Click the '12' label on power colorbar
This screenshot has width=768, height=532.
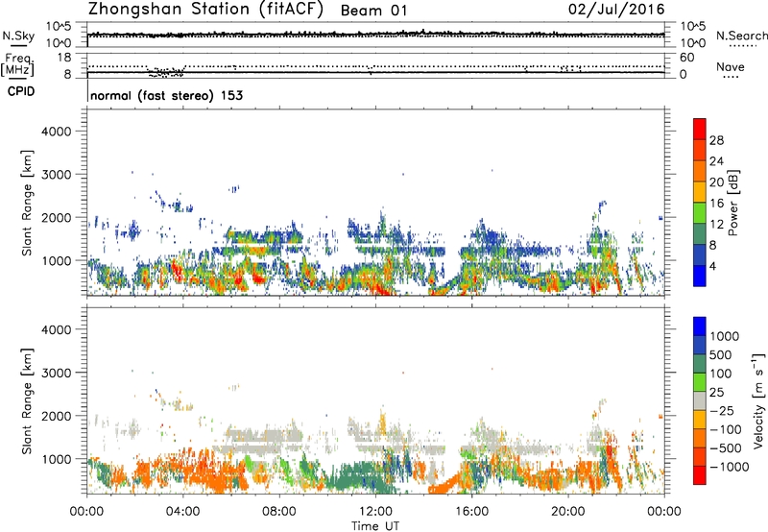click(x=716, y=225)
